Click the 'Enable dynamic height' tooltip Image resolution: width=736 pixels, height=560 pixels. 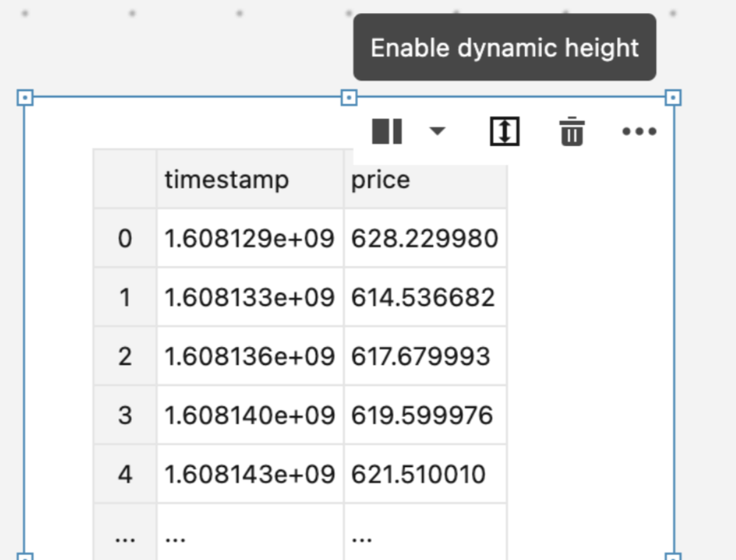pos(504,47)
